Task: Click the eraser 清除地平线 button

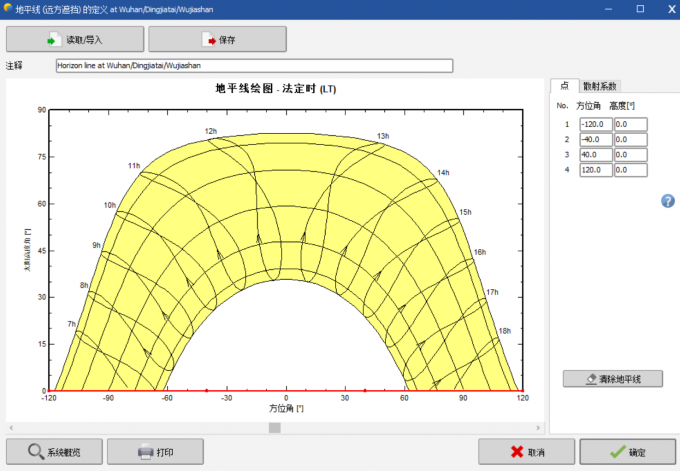Action: tap(613, 379)
